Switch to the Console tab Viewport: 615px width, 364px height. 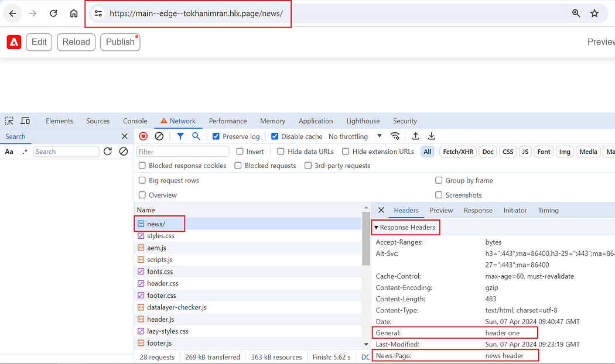(135, 121)
